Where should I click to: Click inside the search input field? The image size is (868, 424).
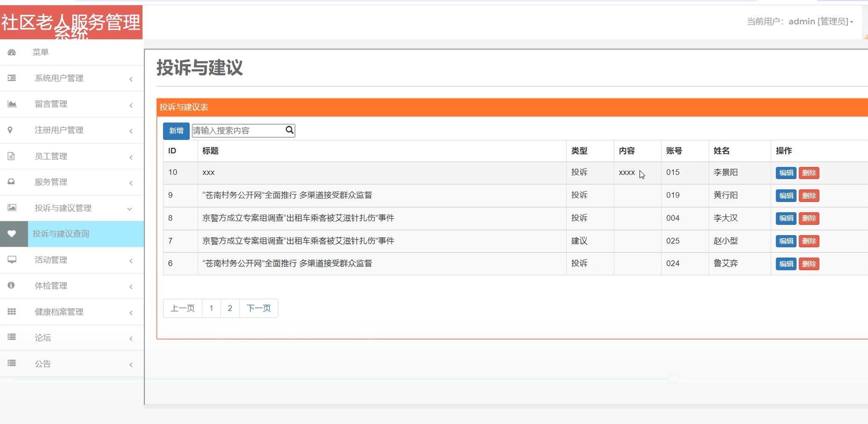(238, 130)
